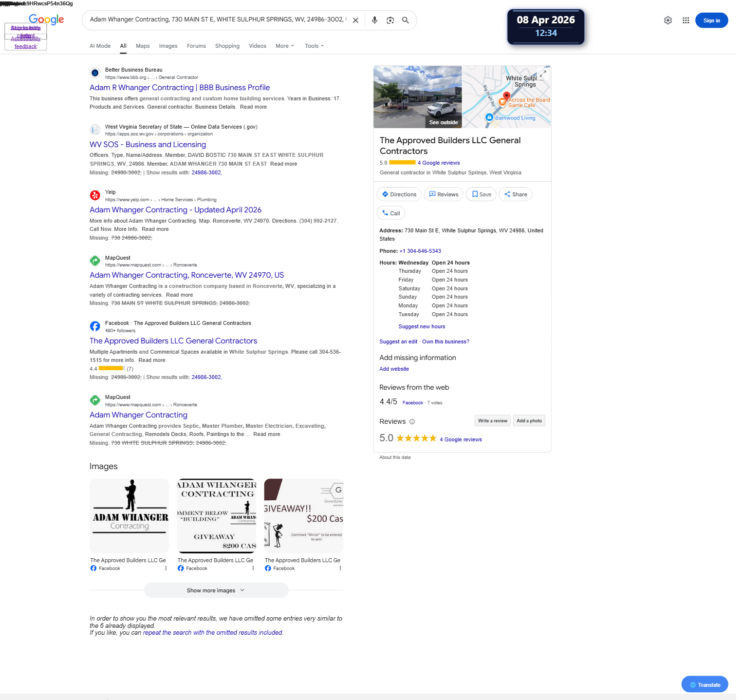Open search by image camera icon
The height and width of the screenshot is (700, 742).
pyautogui.click(x=390, y=20)
